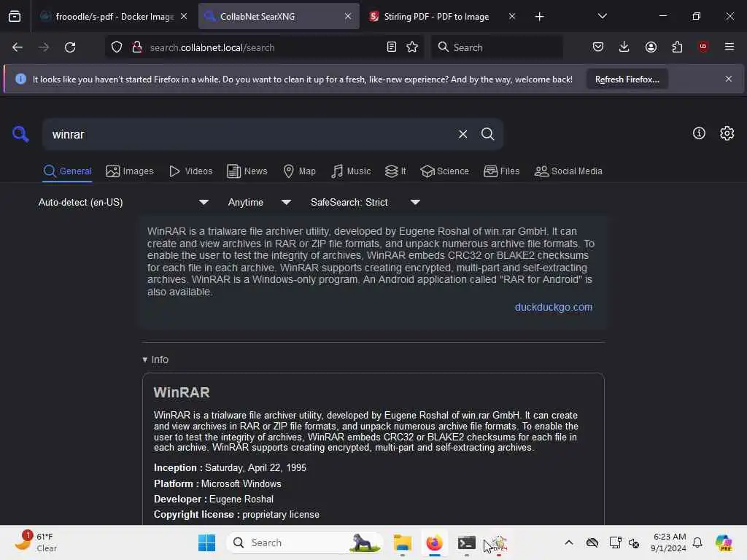Viewport: 747px width, 560px height.
Task: Toggle reader view icon
Action: pyautogui.click(x=392, y=47)
